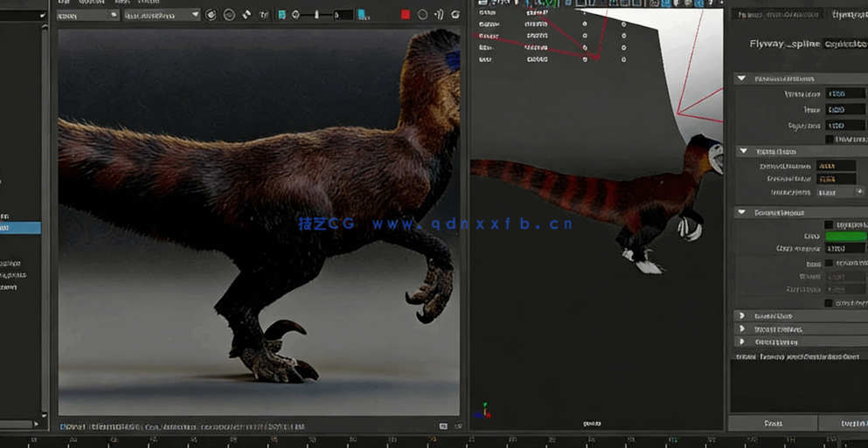Image resolution: width=868 pixels, height=448 pixels.
Task: Click the XYZ axis gizmo in viewport corner
Action: [484, 410]
